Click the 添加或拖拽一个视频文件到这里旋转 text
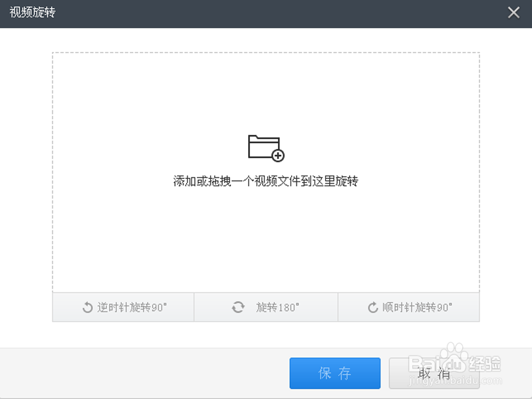532x399 pixels. [x=265, y=181]
